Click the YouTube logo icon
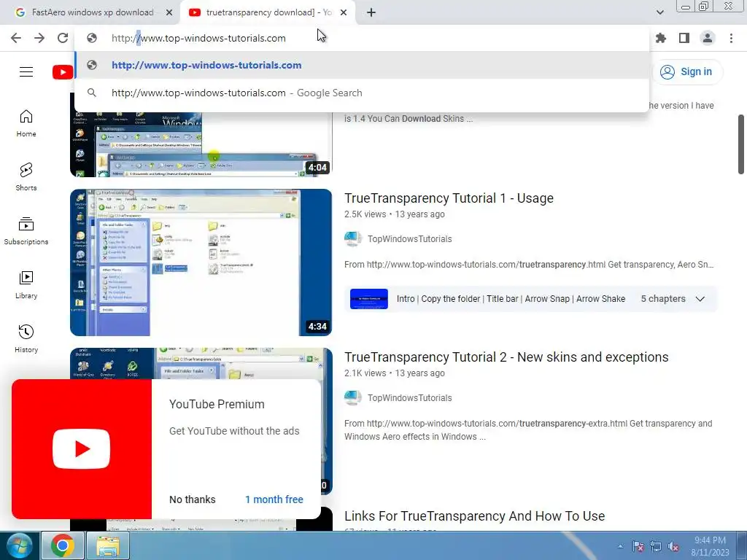The image size is (747, 560). point(63,72)
